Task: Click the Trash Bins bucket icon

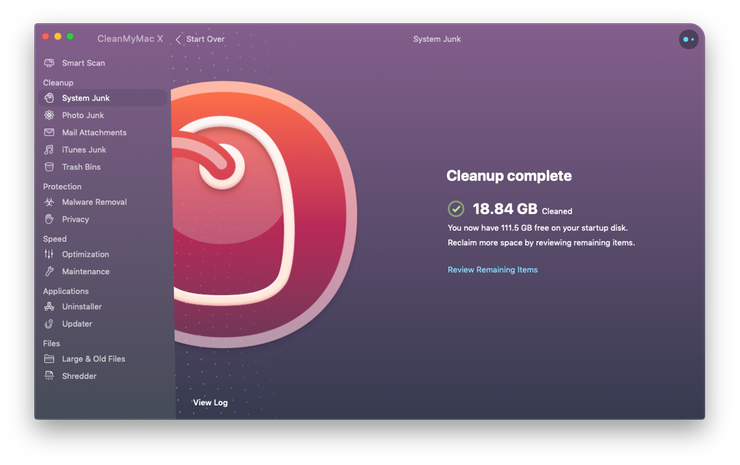Action: [49, 167]
